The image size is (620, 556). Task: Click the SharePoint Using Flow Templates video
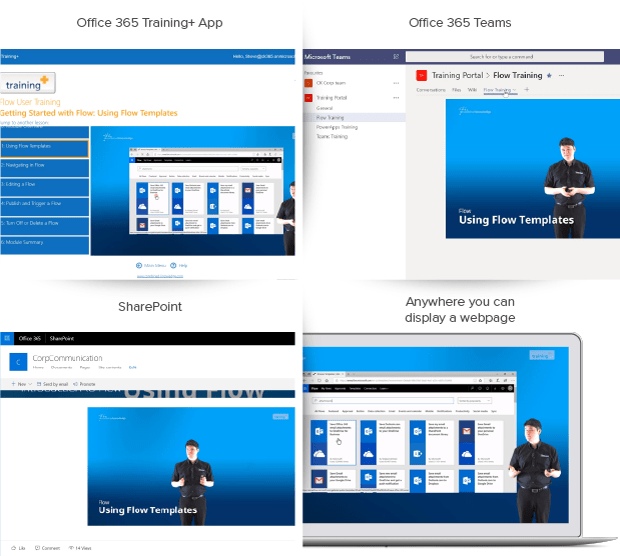pyautogui.click(x=191, y=467)
